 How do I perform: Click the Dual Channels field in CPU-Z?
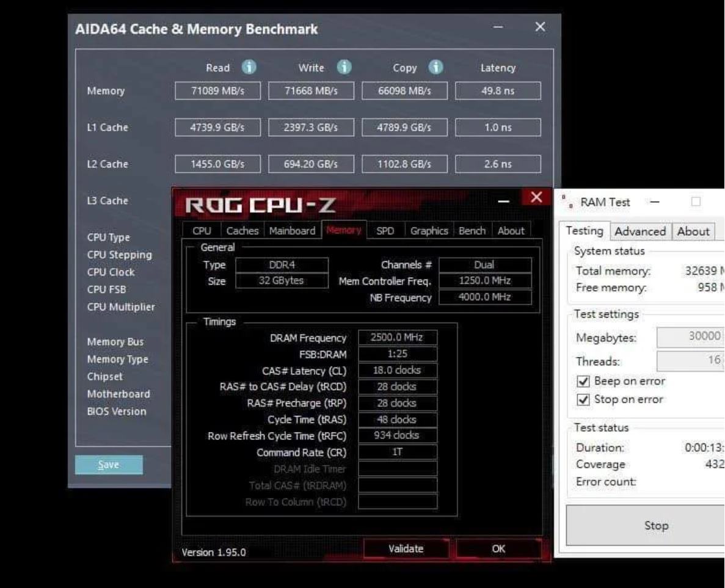(485, 265)
